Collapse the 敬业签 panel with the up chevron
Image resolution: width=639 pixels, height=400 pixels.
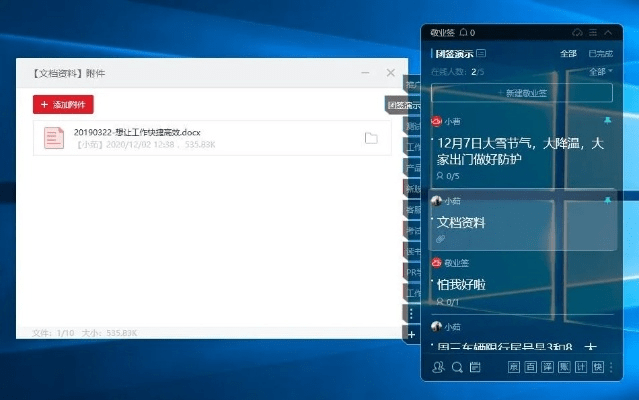[609, 33]
